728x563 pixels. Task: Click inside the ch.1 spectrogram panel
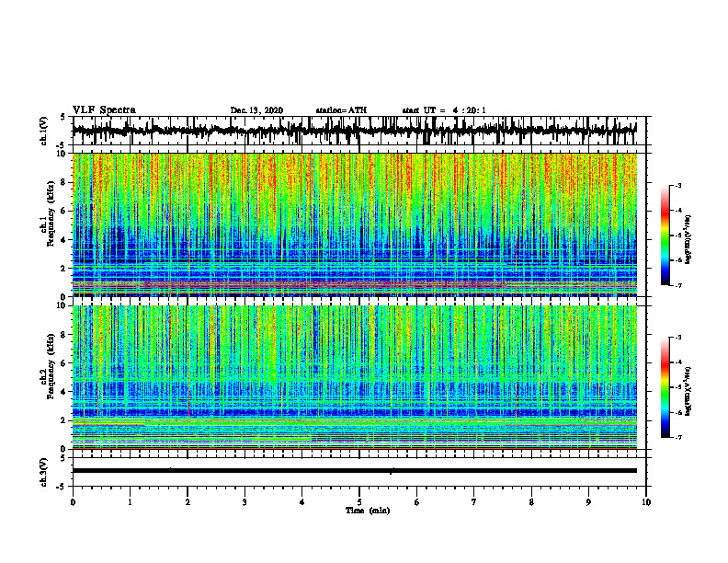(x=355, y=224)
